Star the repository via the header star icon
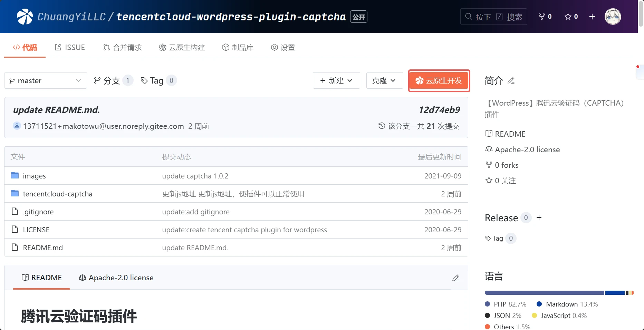Viewport: 644px width, 330px height. (x=568, y=17)
